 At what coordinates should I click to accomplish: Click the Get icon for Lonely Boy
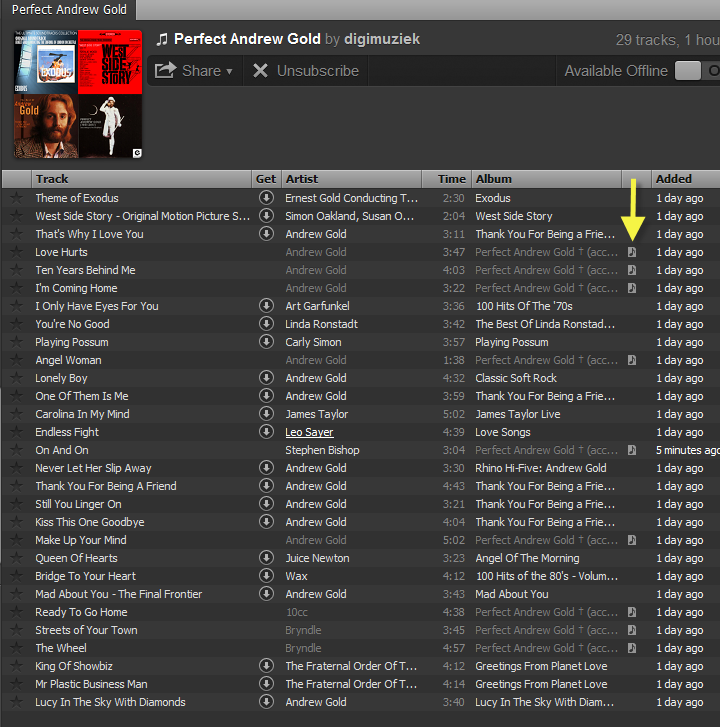[x=266, y=378]
